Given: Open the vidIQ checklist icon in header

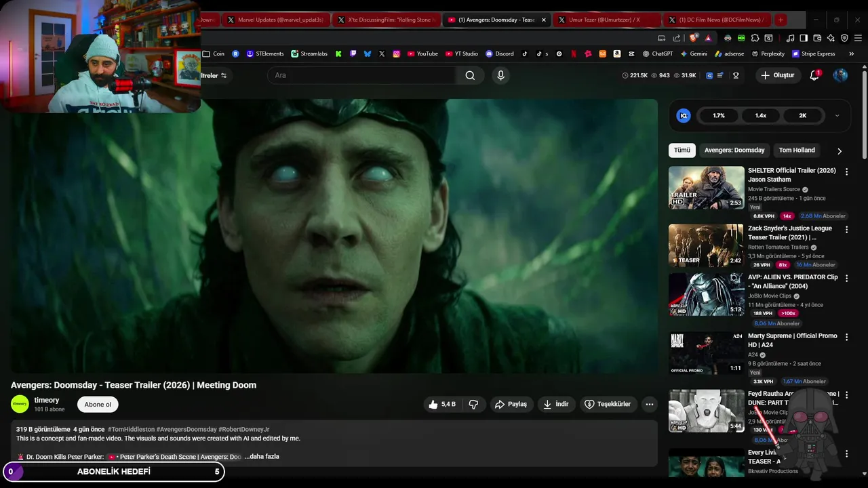Looking at the screenshot, I should [x=720, y=75].
